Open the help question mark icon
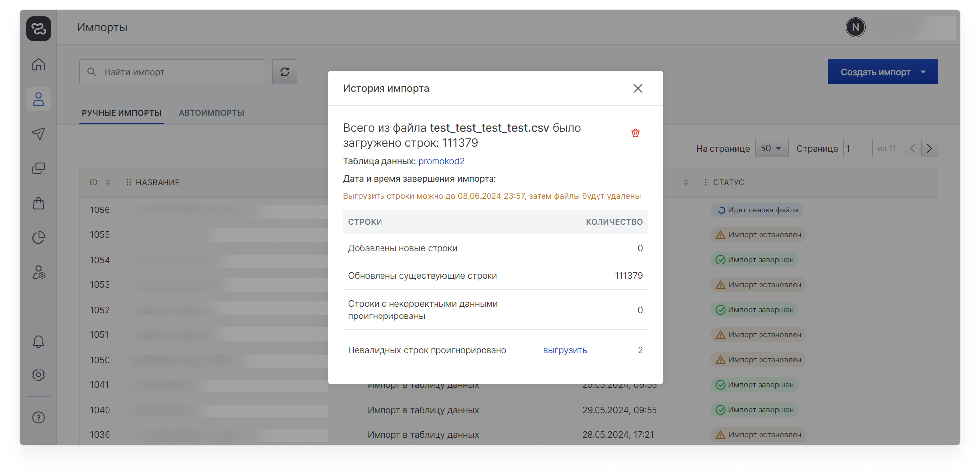The width and height of the screenshot is (980, 475). coord(39,418)
